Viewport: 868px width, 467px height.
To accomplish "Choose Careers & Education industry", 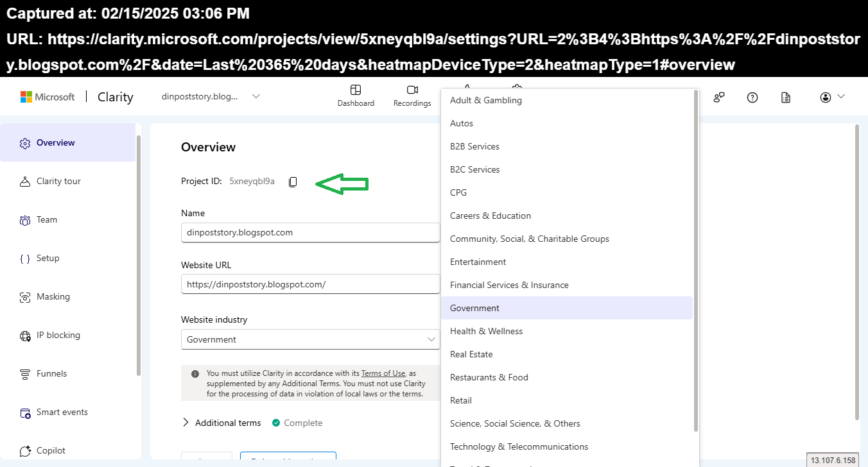I will (567, 216).
